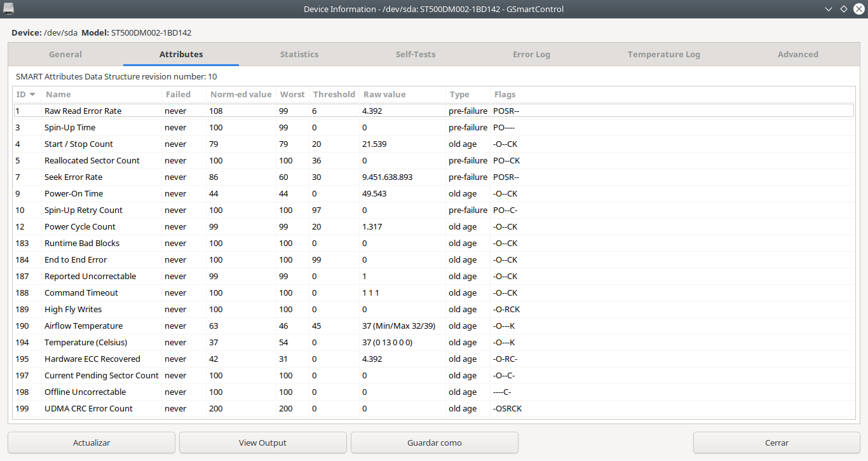Select the Command Timeout row
The image size is (868, 461).
(x=434, y=292)
